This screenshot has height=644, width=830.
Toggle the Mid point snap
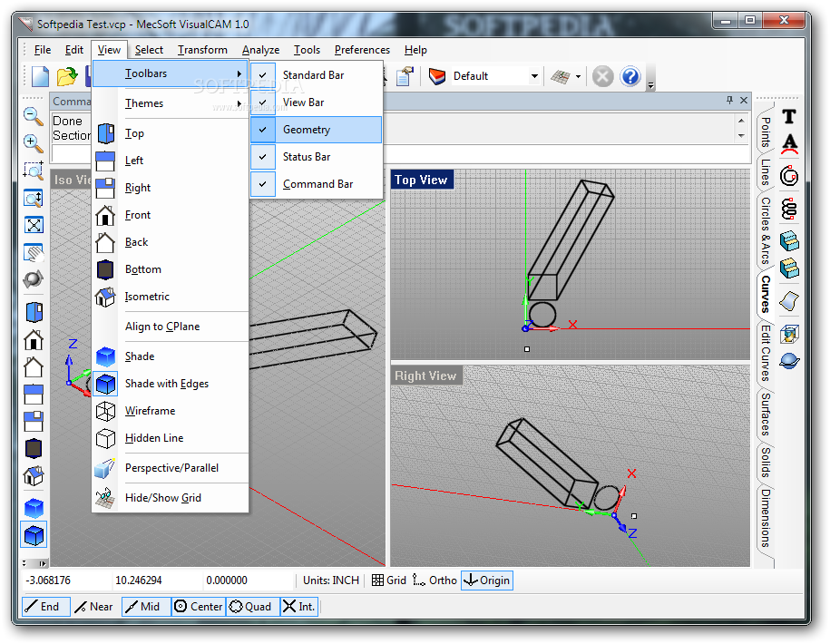click(x=145, y=607)
